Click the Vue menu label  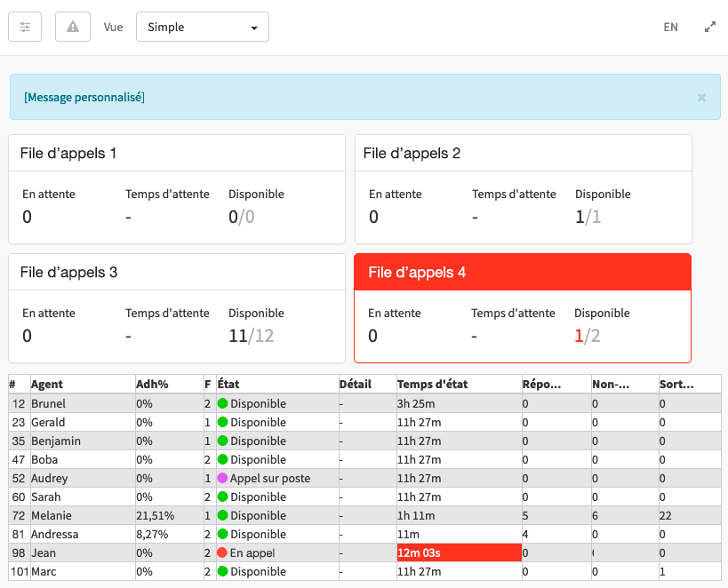coord(113,27)
